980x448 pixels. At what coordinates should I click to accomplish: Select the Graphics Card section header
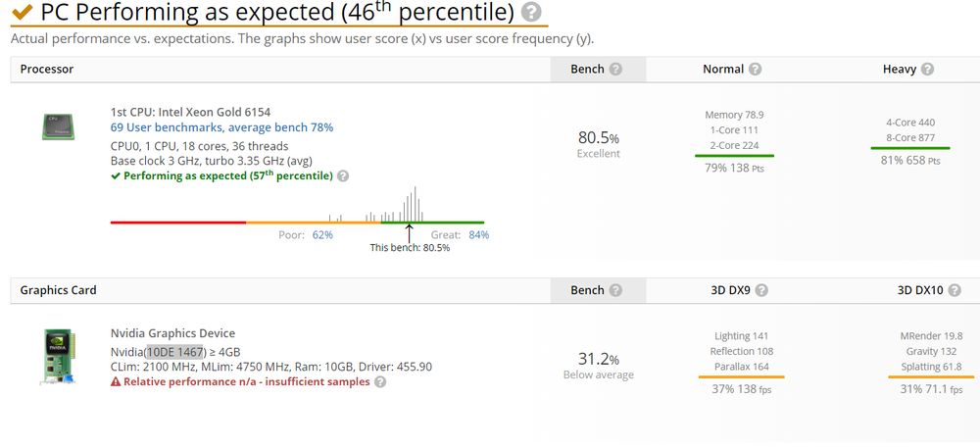[58, 290]
